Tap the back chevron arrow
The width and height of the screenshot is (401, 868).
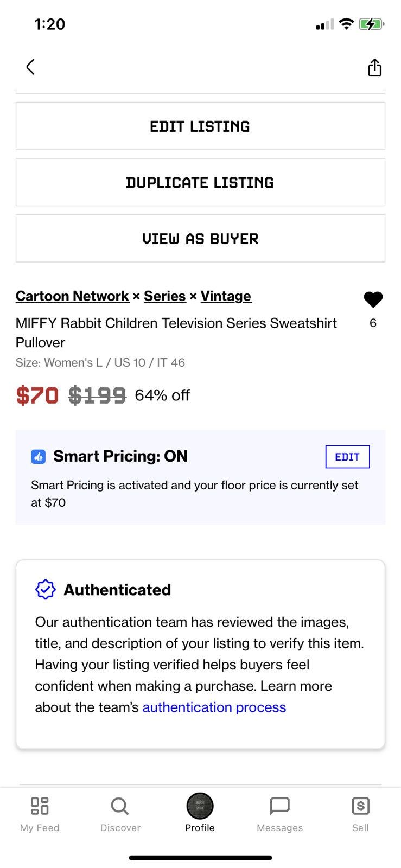[30, 67]
